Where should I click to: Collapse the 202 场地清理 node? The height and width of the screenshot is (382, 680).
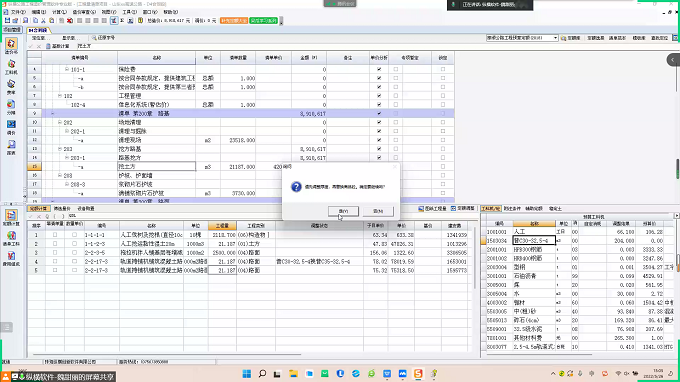click(x=60, y=122)
